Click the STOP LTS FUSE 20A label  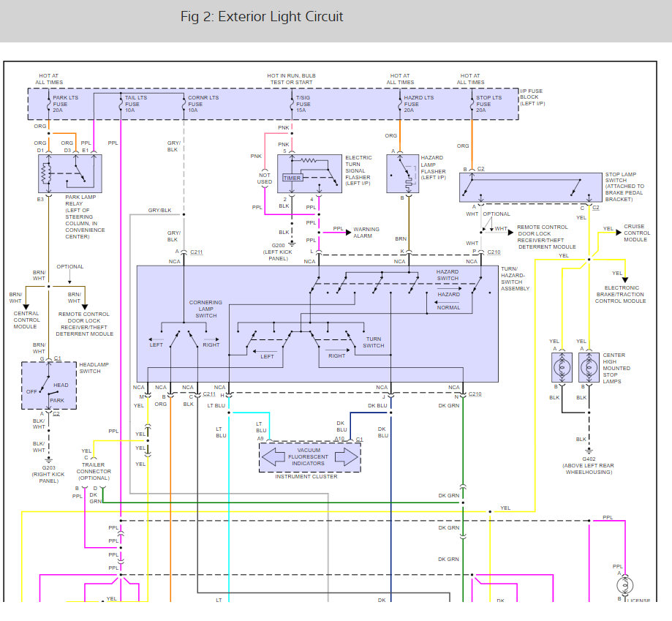(488, 104)
